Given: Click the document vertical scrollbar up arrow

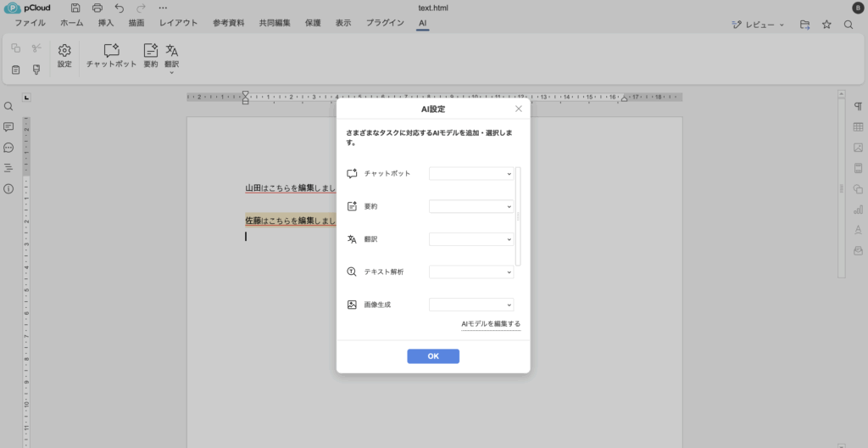Looking at the screenshot, I should point(842,94).
